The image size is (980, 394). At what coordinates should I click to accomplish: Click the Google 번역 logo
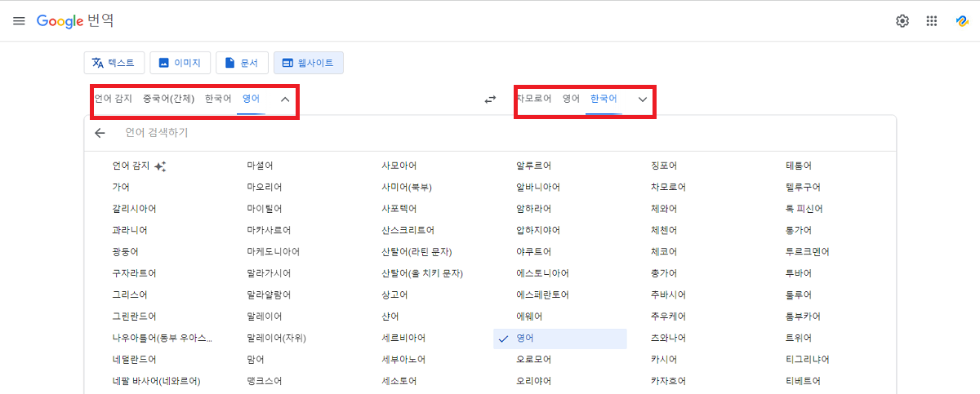coord(75,21)
